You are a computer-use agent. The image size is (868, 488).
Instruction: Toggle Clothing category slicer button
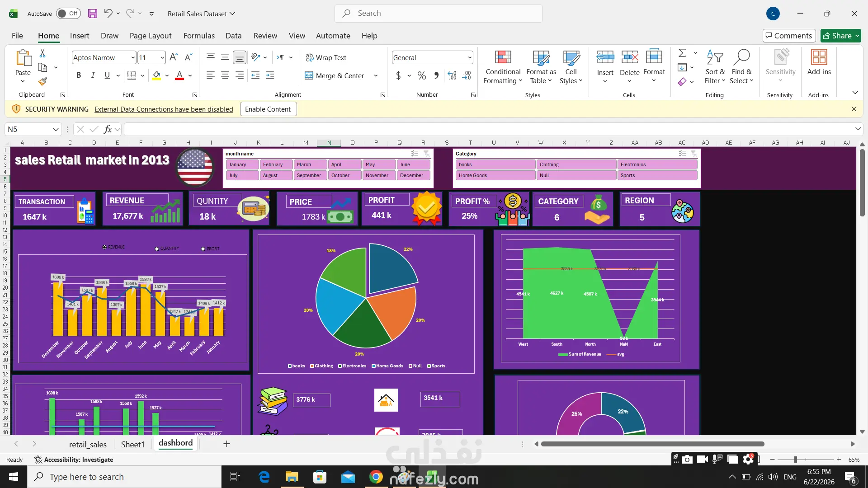(576, 164)
